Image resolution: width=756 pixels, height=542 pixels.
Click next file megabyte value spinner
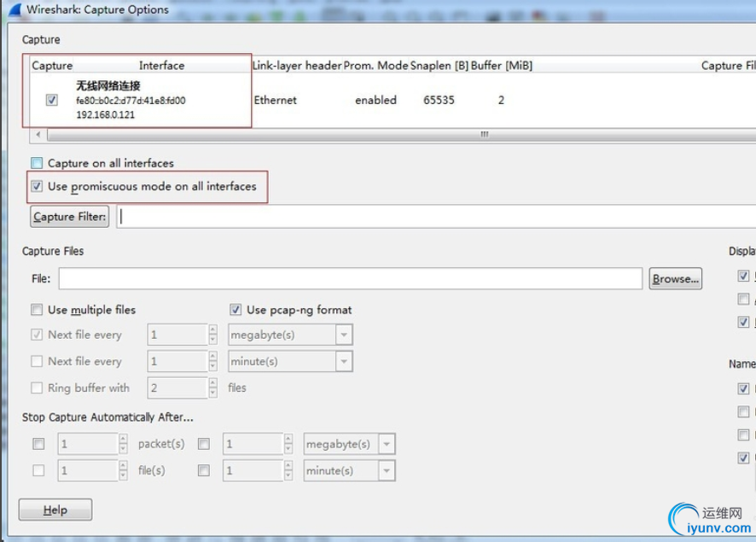[x=183, y=335]
